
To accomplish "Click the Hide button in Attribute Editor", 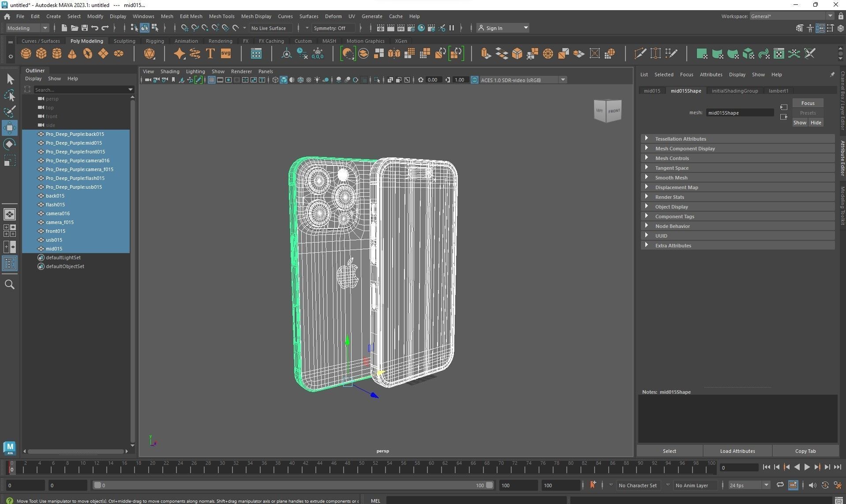I will point(816,123).
